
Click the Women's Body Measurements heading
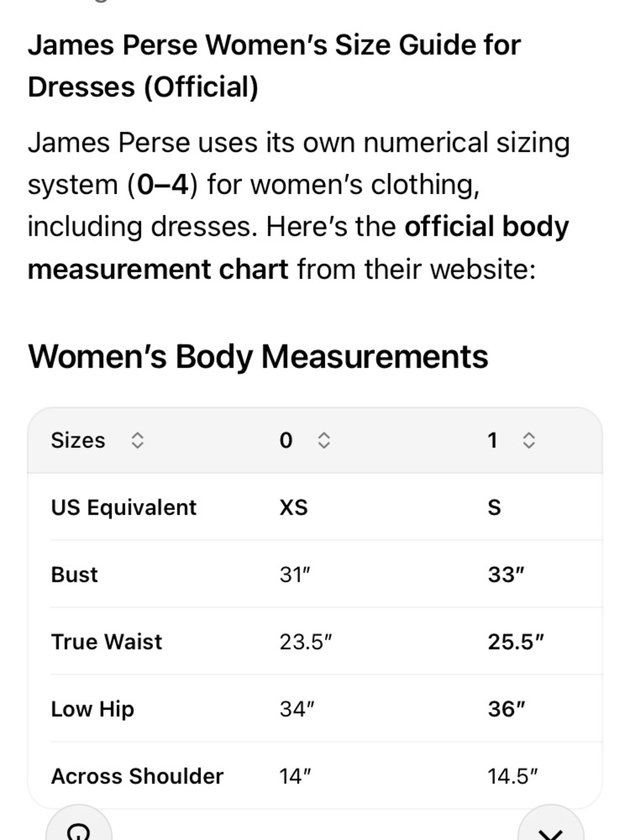click(x=258, y=357)
